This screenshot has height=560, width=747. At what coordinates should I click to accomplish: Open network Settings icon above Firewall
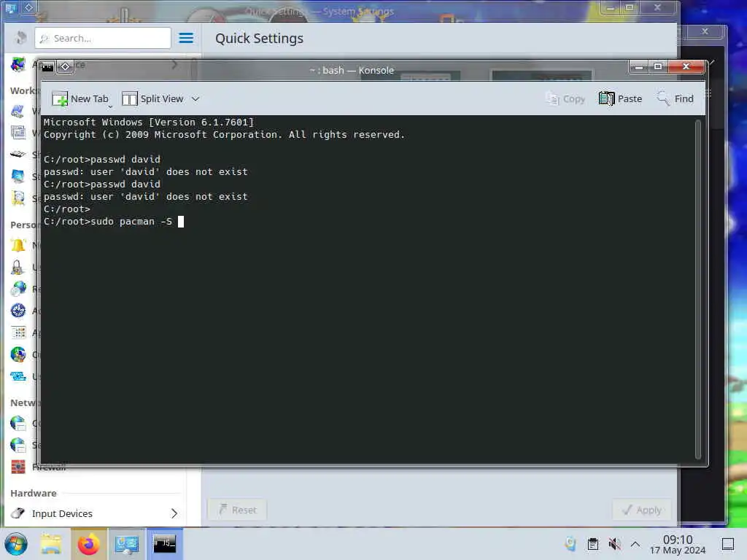(18, 445)
